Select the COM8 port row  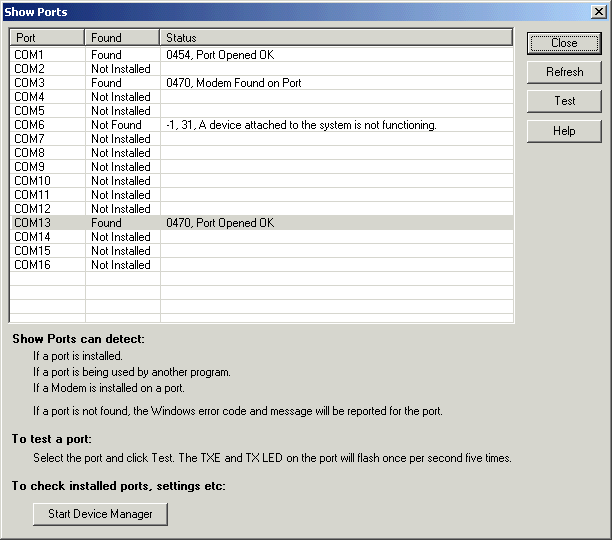tap(262, 153)
